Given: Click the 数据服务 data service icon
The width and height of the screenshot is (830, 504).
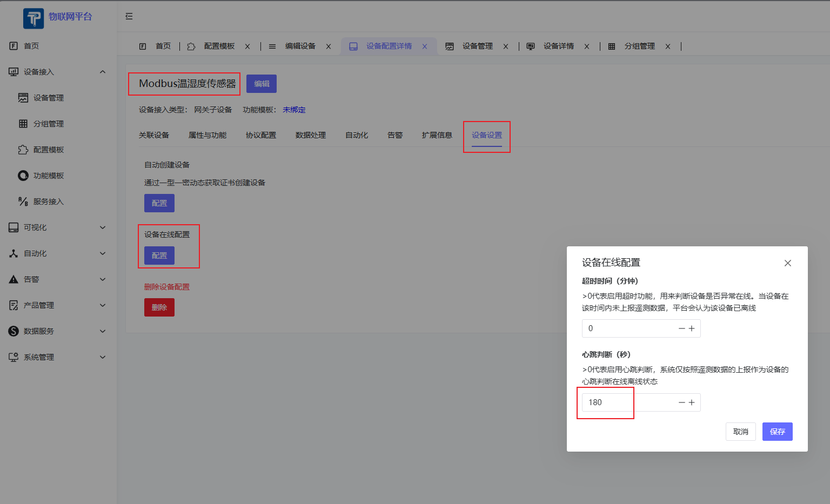Looking at the screenshot, I should point(13,331).
